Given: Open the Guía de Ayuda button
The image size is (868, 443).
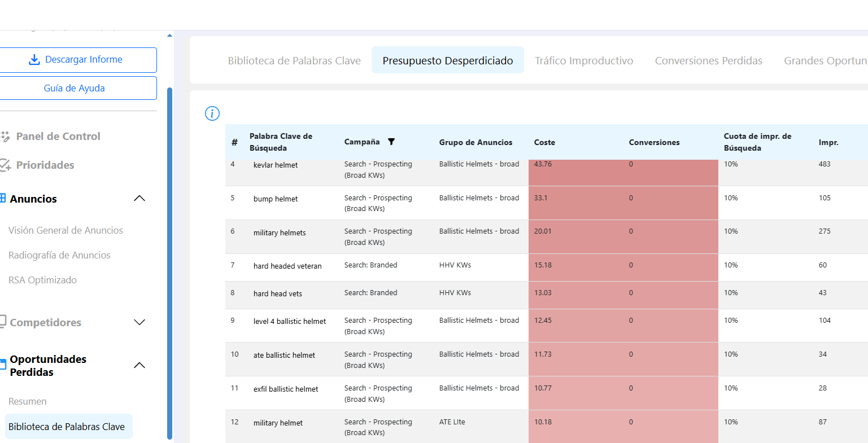Looking at the screenshot, I should pyautogui.click(x=77, y=88).
